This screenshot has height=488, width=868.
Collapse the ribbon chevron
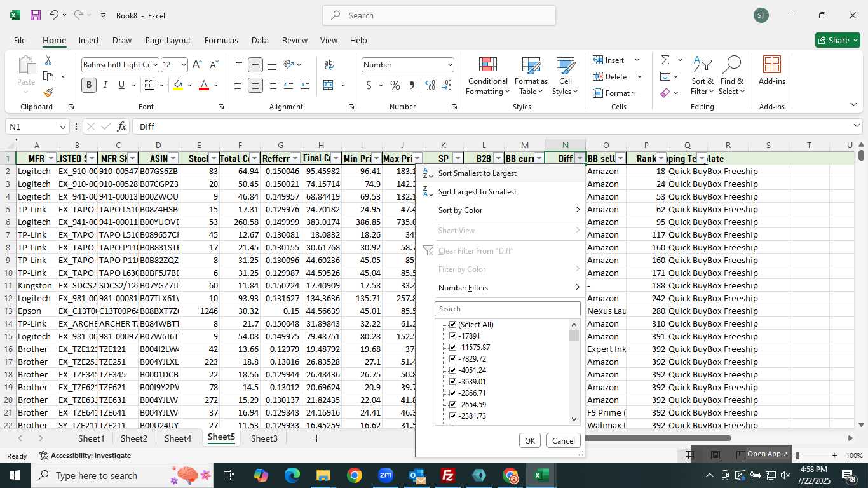[x=853, y=105]
